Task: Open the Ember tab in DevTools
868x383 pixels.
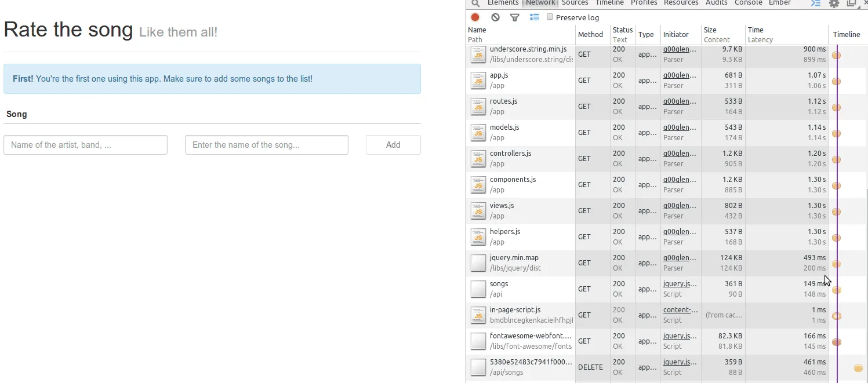Action: [780, 3]
